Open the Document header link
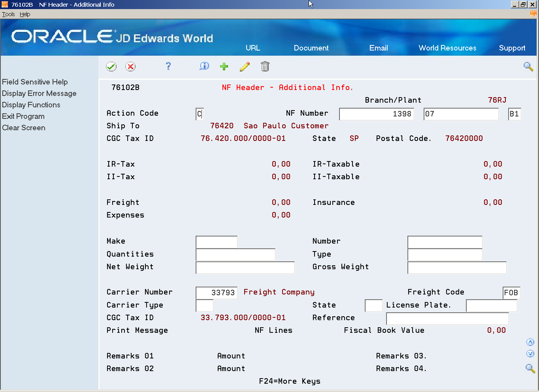The width and height of the screenshot is (539, 392). (311, 48)
